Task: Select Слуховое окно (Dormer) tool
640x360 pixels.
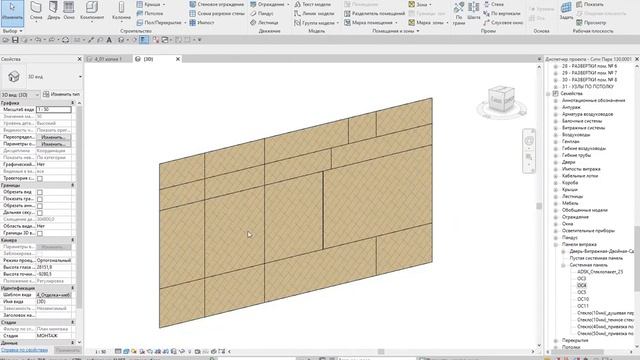Action: tap(503, 22)
